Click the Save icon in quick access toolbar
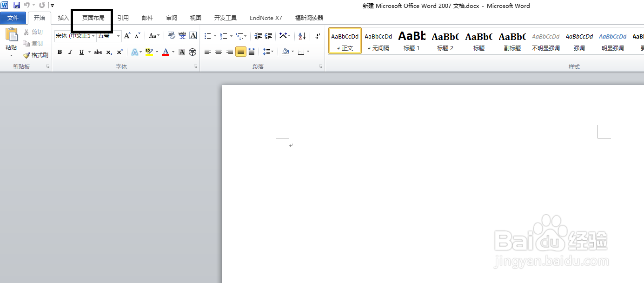Viewport: 644px width, 283px height. coord(17,5)
